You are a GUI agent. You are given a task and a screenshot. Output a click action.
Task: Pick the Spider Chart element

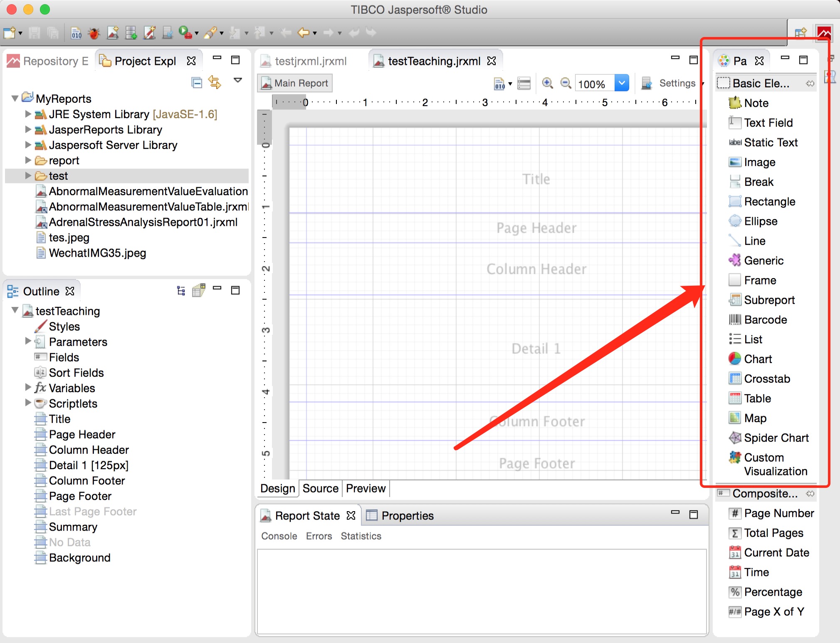tap(768, 438)
